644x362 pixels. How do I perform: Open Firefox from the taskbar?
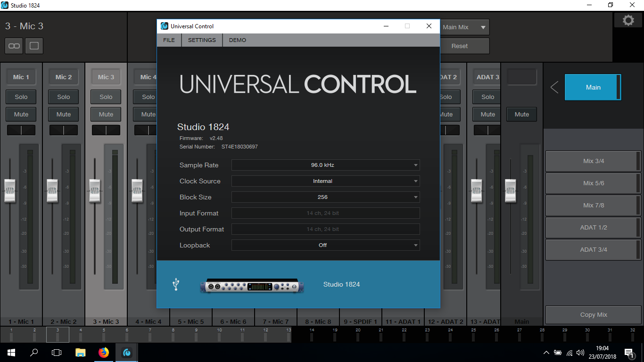point(104,353)
